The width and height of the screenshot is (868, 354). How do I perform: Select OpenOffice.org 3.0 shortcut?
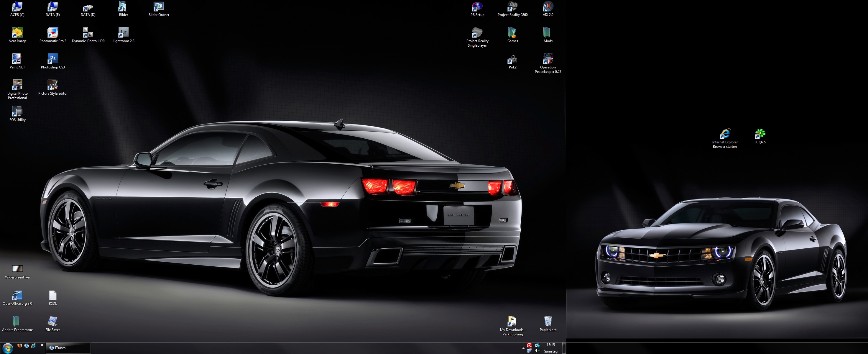point(17,298)
